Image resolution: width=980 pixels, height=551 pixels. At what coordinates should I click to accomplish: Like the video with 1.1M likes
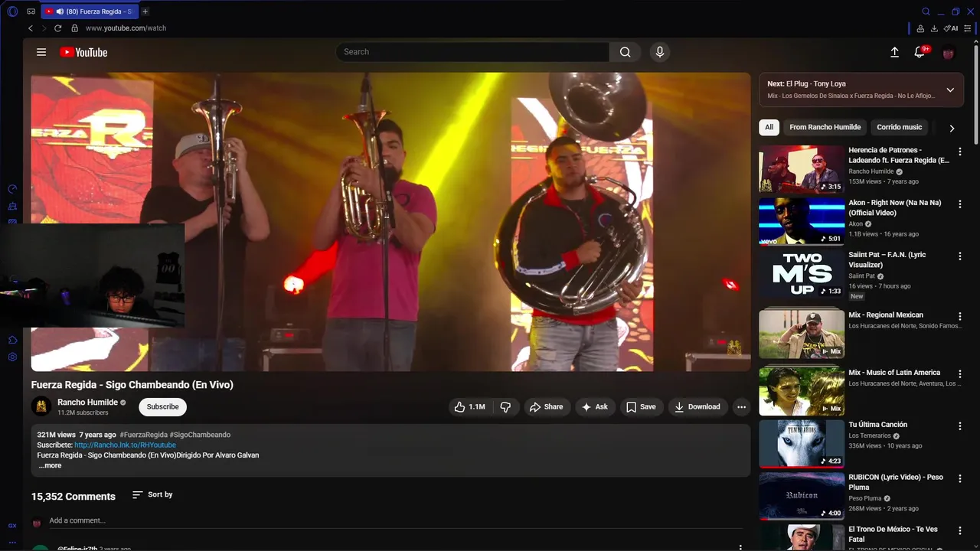click(470, 407)
